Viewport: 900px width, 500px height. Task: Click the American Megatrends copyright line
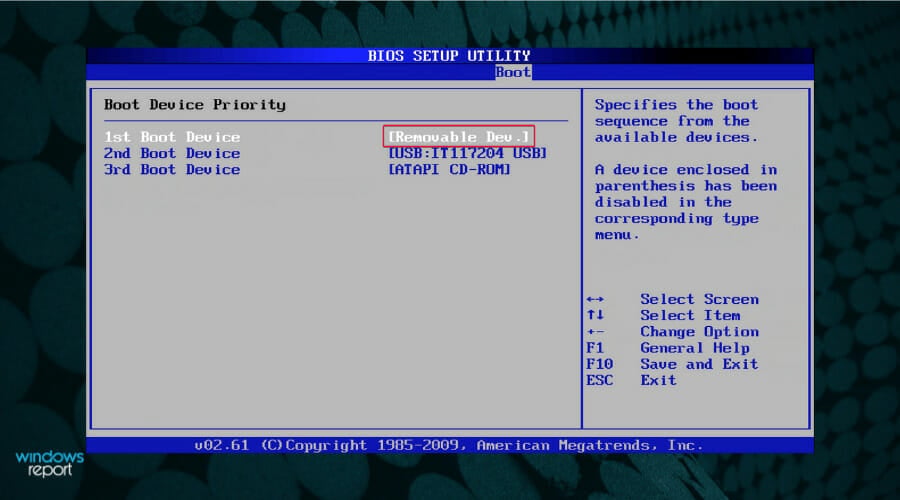tap(449, 445)
